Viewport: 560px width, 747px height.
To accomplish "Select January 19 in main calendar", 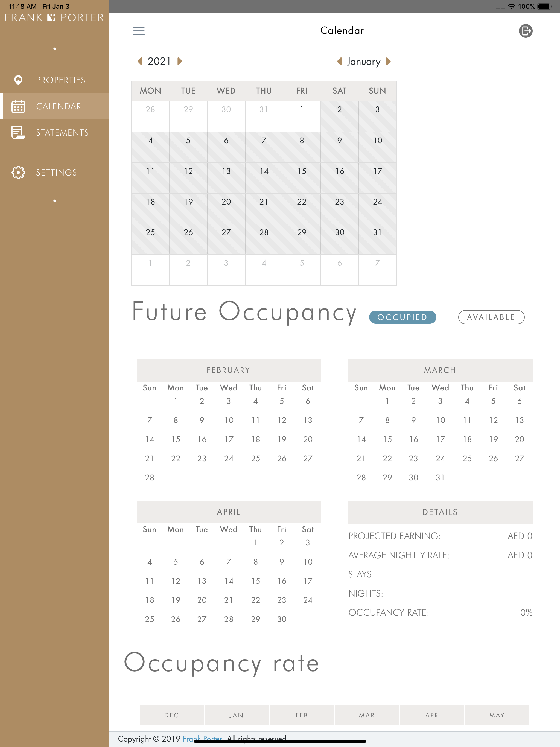I will pos(188,209).
